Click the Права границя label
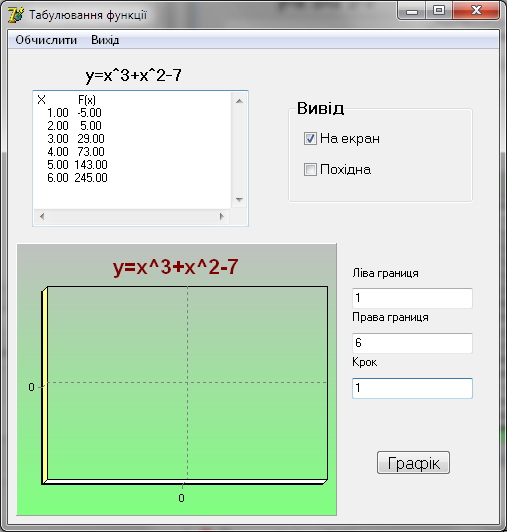This screenshot has height=532, width=507. 390,317
